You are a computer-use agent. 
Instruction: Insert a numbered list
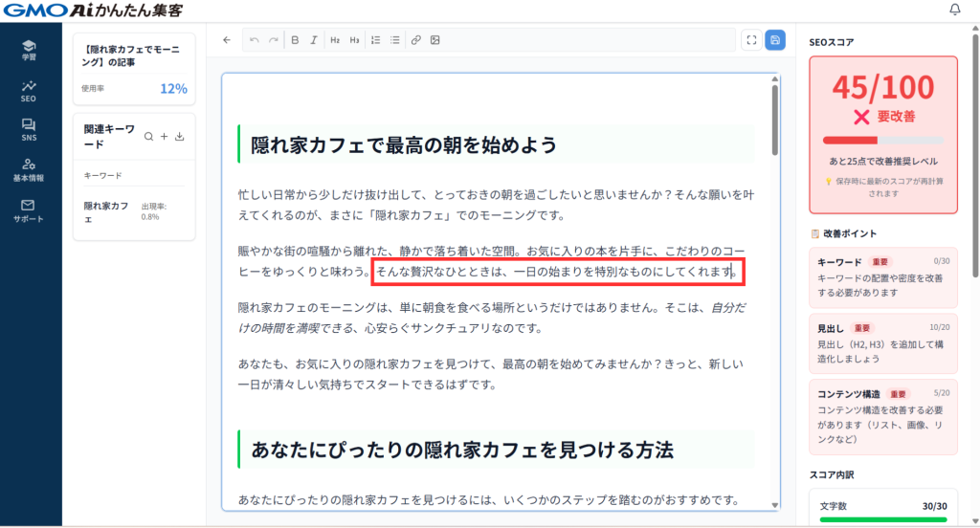tap(375, 40)
